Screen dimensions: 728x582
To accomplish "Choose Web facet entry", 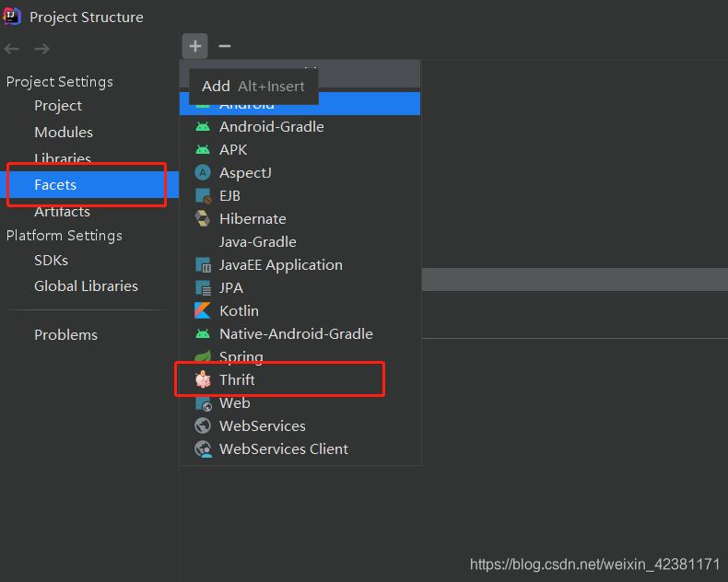I will (x=299, y=402).
